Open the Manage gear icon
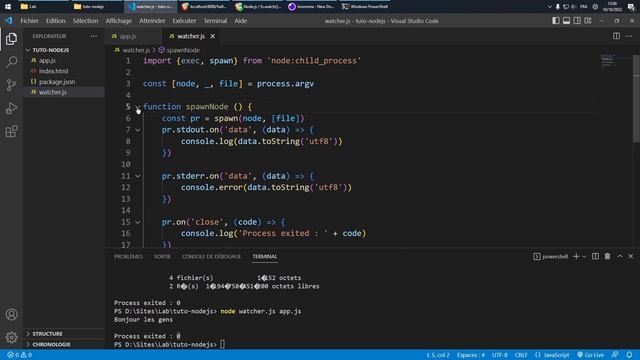This screenshot has height=360, width=640. (x=11, y=337)
